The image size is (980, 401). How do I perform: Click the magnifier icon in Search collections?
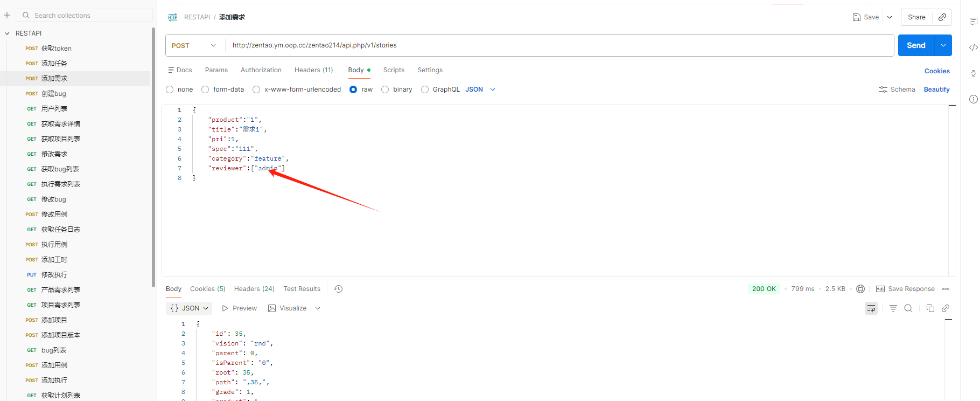click(26, 15)
